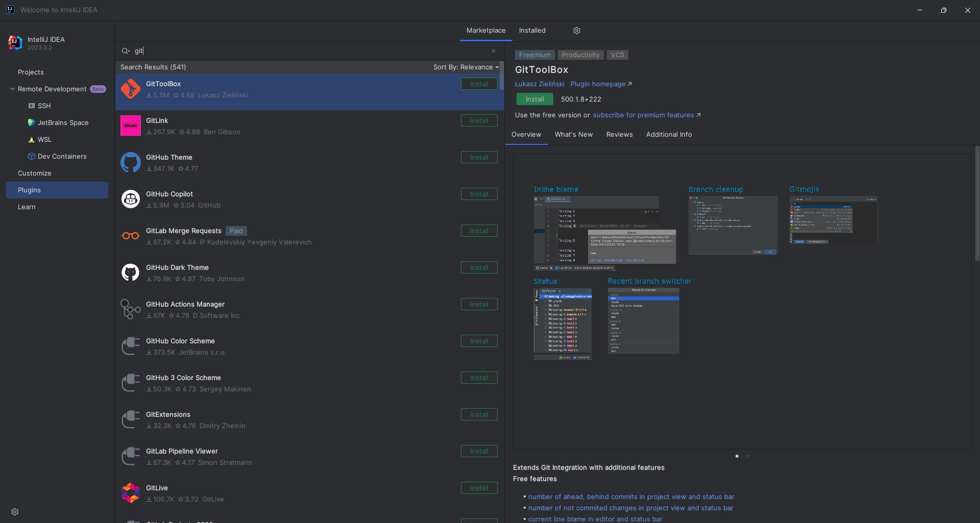The height and width of the screenshot is (523, 980).
Task: Install GitLab Merge Requests plugin
Action: [x=479, y=231]
